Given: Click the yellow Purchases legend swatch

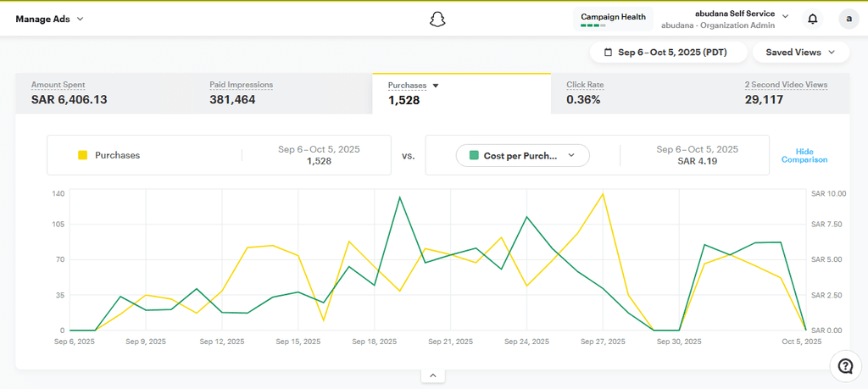Looking at the screenshot, I should [x=83, y=156].
